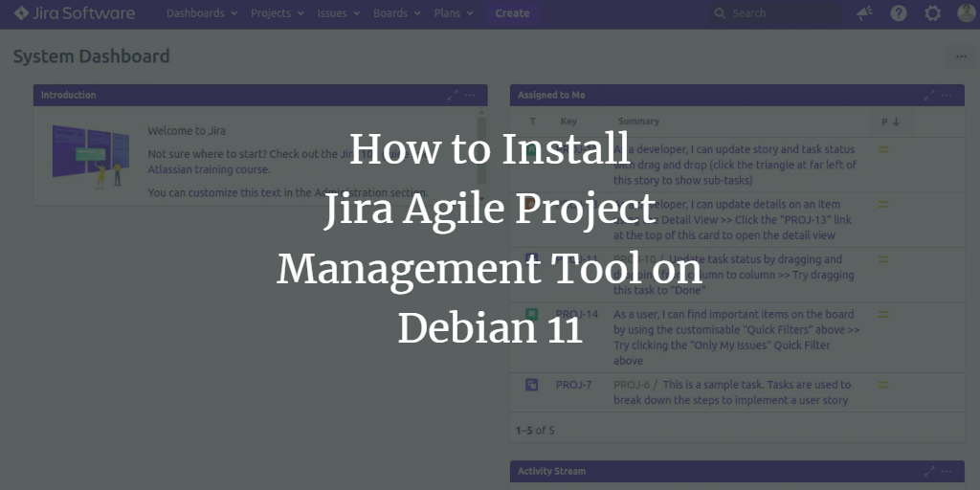980x490 pixels.
Task: Click the Welcome to Jira illustration
Action: 91,156
